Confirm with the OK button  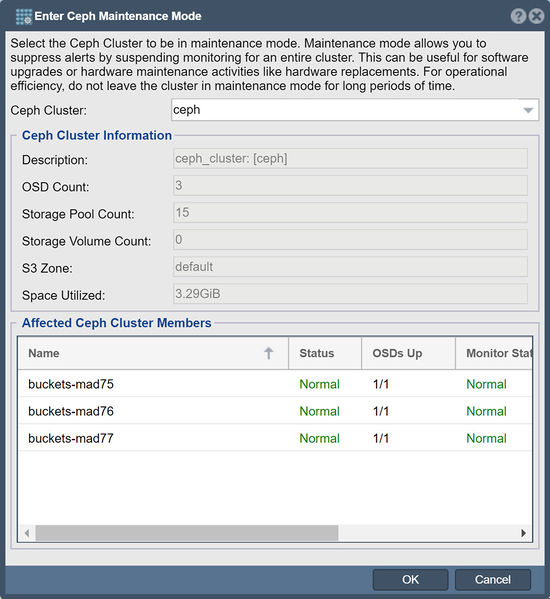(x=410, y=580)
